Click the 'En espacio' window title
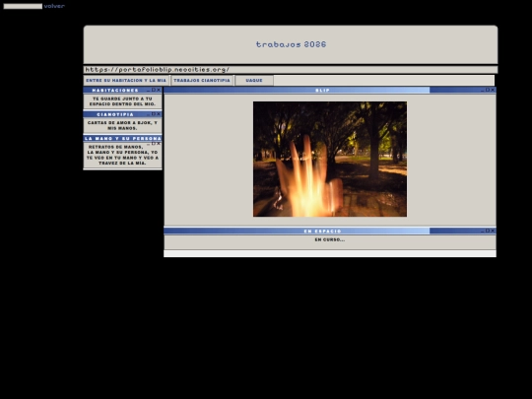 pyautogui.click(x=322, y=232)
